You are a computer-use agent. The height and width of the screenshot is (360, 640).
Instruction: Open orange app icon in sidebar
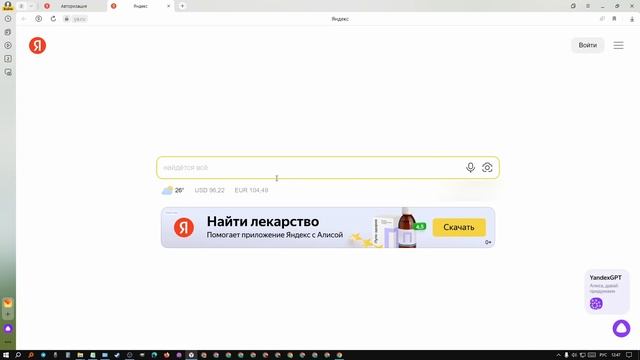[8, 302]
